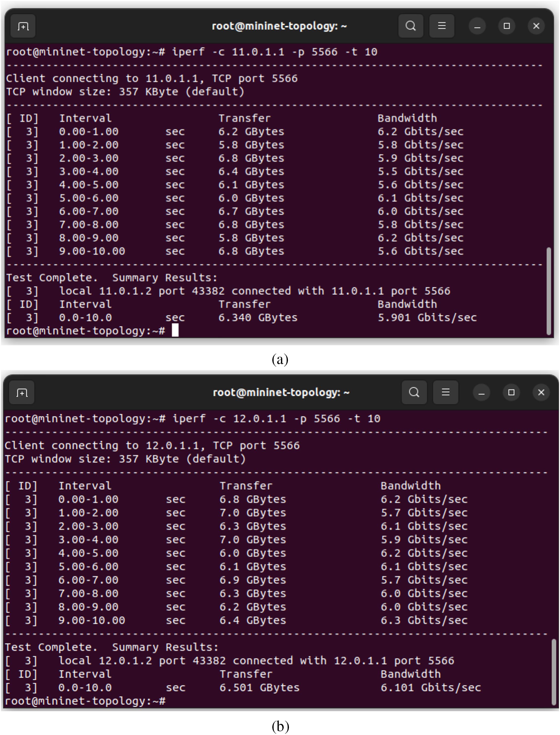This screenshot has height=735, width=560.
Task: Open the hamburger menu of the 11.0.1.1 terminal
Action: point(442,26)
